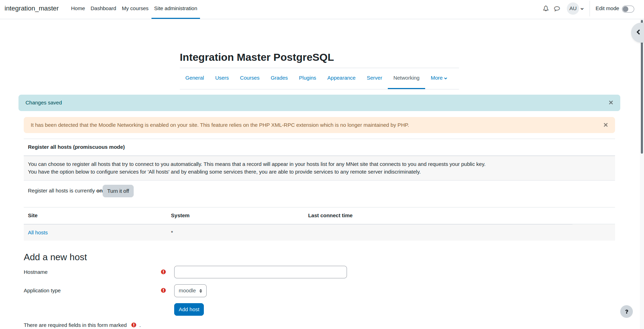Image resolution: width=644 pixels, height=329 pixels.
Task: Click the System column header
Action: (x=180, y=215)
